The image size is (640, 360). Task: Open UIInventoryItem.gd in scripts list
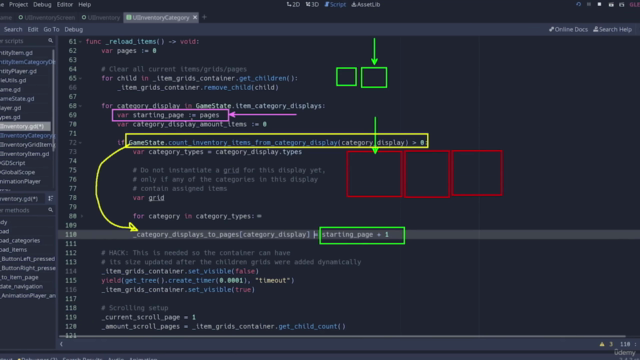click(x=24, y=153)
